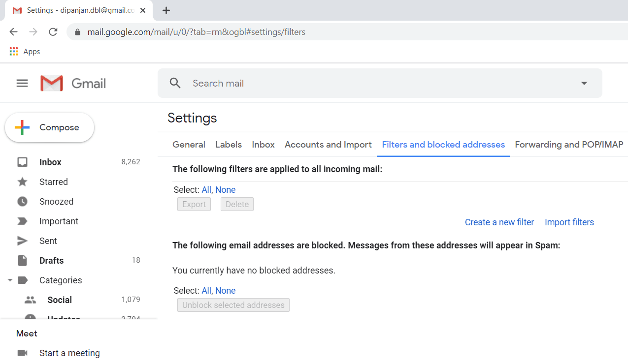Image resolution: width=628 pixels, height=364 pixels.
Task: Open the Forwarding and POP/IMAP tab
Action: coord(569,145)
